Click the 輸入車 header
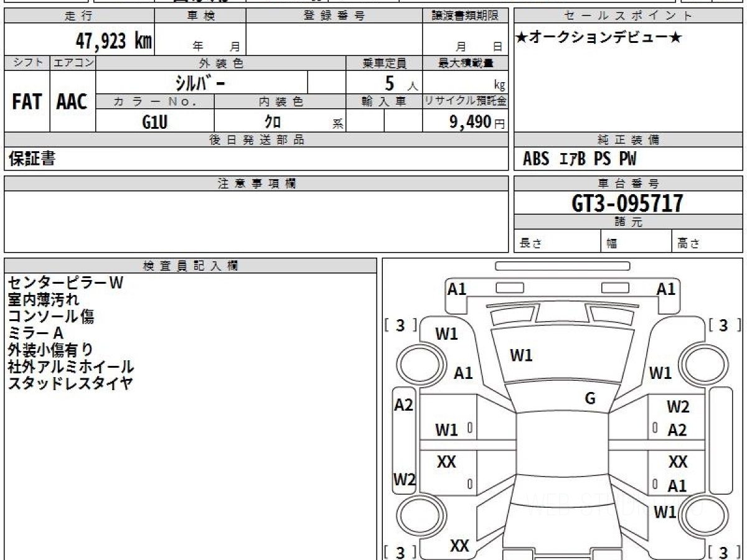 pyautogui.click(x=385, y=102)
